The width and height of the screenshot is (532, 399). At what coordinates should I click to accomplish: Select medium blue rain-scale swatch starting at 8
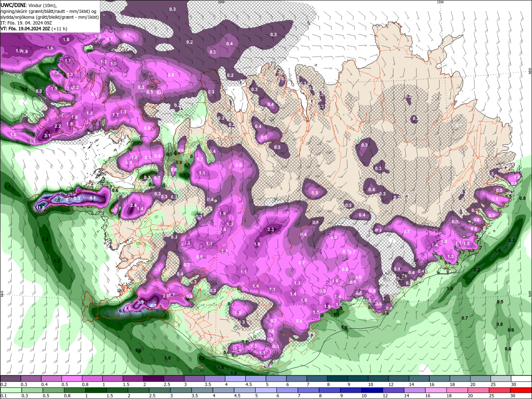[x=330, y=390]
